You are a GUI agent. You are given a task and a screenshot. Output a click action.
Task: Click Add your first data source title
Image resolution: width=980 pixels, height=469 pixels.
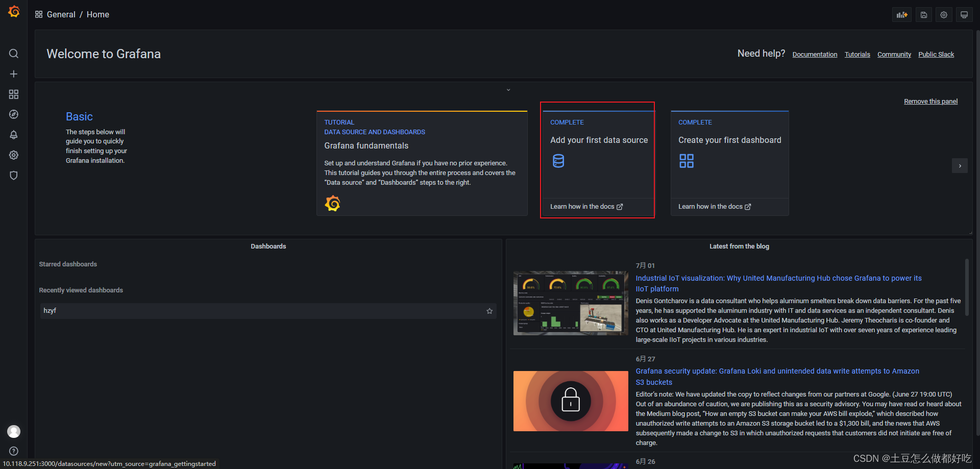click(x=599, y=140)
